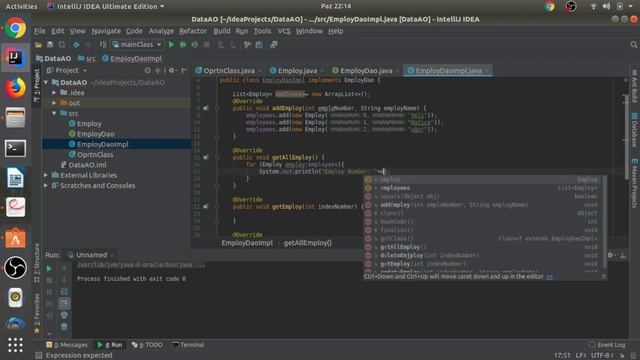Click the implements gutter icon beside getAllEmploy
The height and width of the screenshot is (360, 640).
click(x=206, y=157)
